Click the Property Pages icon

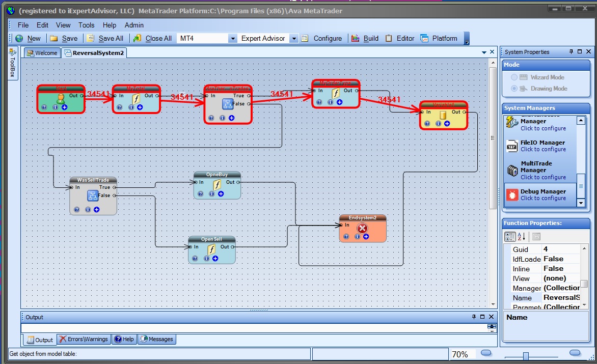click(x=536, y=237)
